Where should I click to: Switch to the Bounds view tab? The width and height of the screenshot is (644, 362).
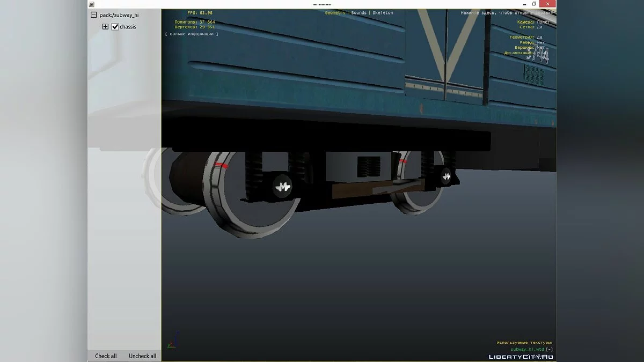358,13
